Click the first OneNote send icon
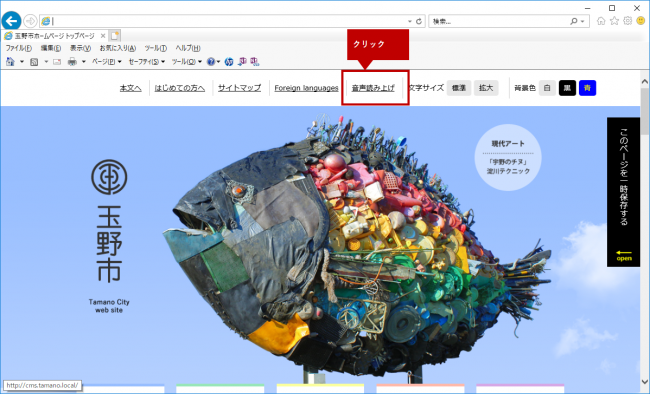Screen dimensions: 650x394 [243, 62]
